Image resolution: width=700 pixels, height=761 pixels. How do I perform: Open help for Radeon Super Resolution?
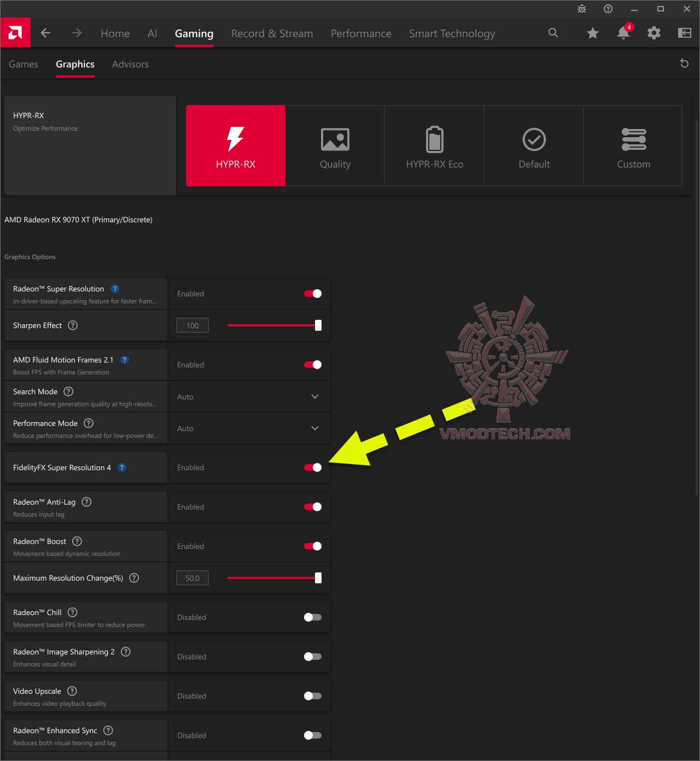(x=115, y=289)
